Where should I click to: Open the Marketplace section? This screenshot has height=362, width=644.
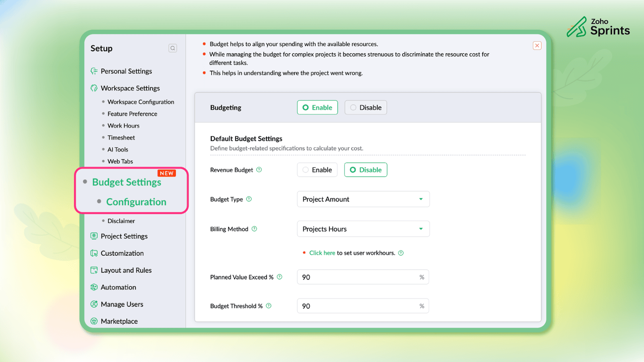click(119, 321)
